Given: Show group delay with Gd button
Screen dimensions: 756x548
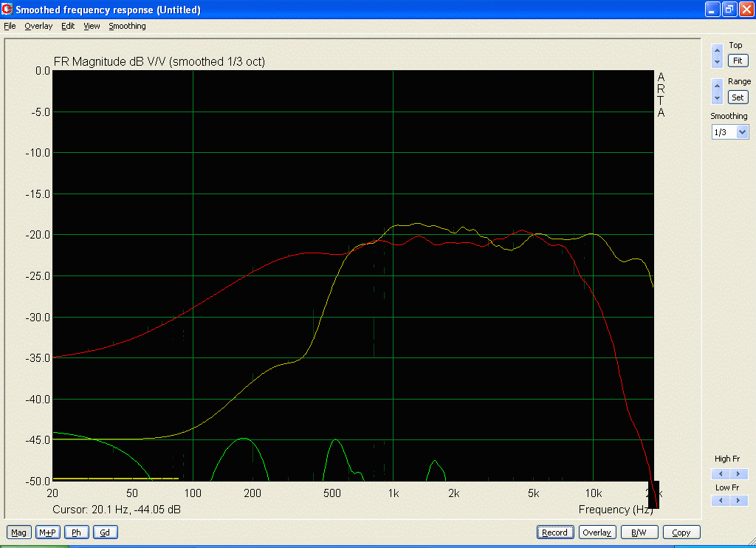Looking at the screenshot, I should tap(105, 532).
